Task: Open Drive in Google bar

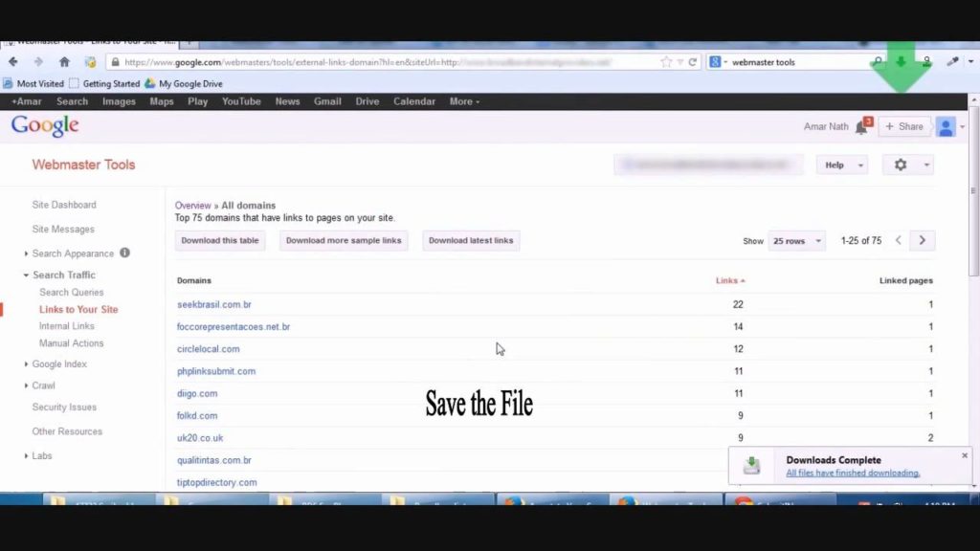Action: tap(367, 101)
